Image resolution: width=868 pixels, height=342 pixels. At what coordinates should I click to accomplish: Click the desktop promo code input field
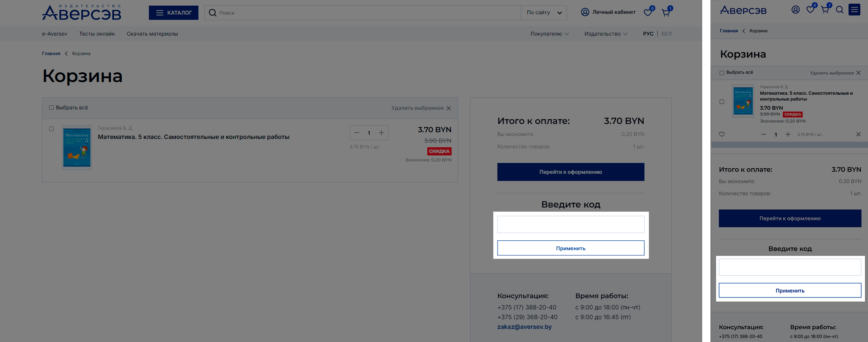[x=571, y=224]
